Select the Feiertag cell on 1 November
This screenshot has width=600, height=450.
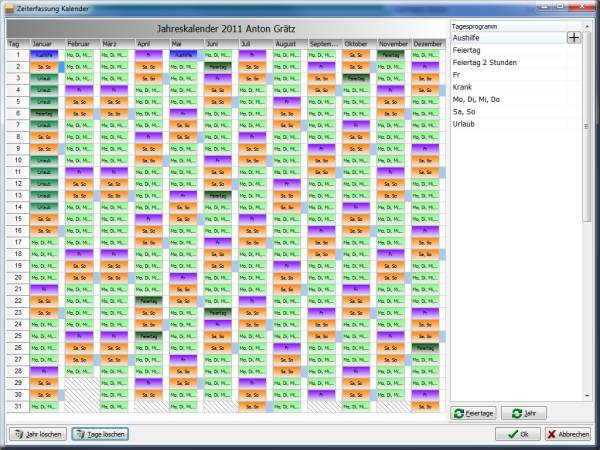point(391,55)
